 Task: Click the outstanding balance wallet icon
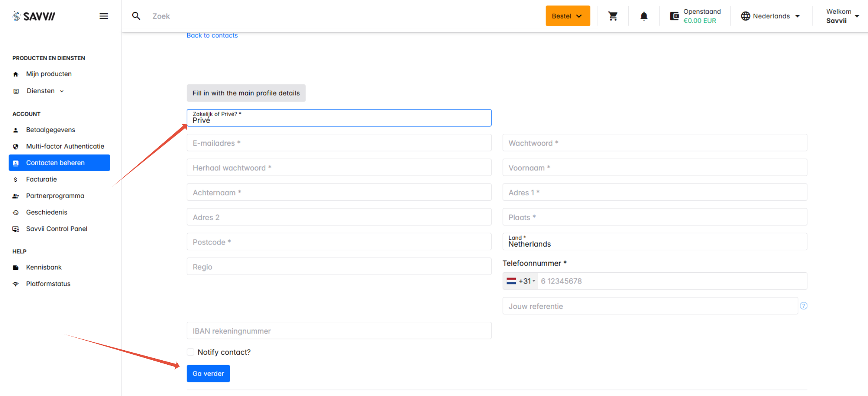tap(674, 16)
